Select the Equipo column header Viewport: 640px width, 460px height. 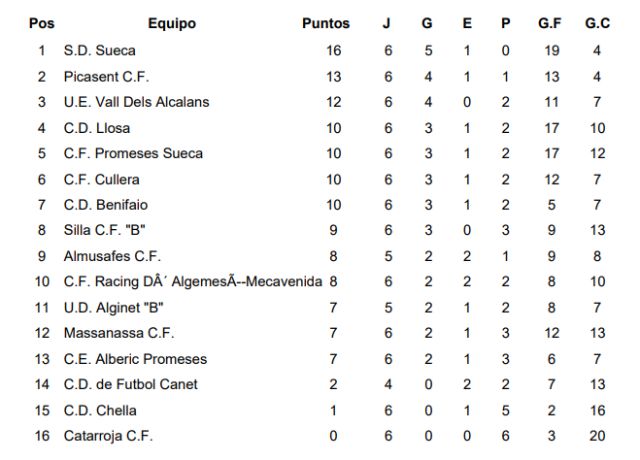(172, 24)
